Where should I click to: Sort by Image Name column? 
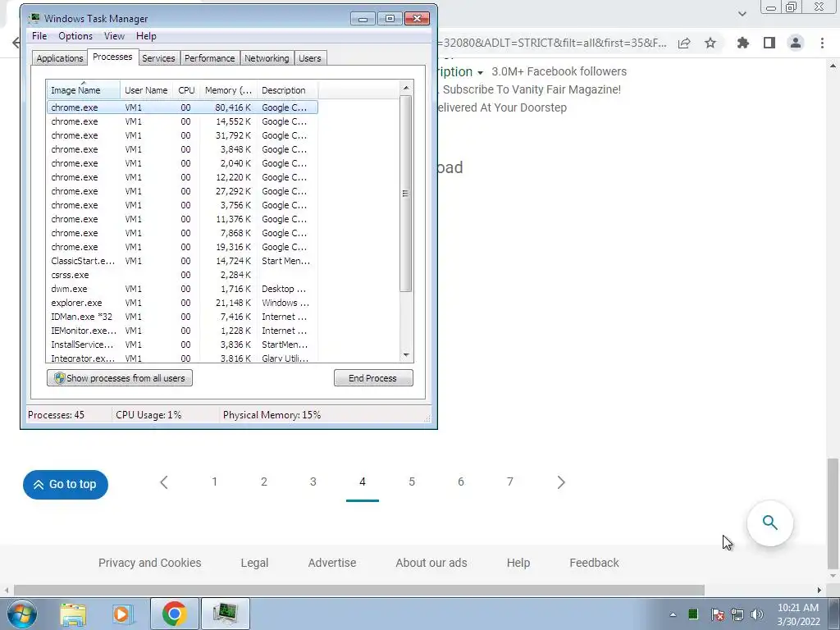click(x=83, y=90)
